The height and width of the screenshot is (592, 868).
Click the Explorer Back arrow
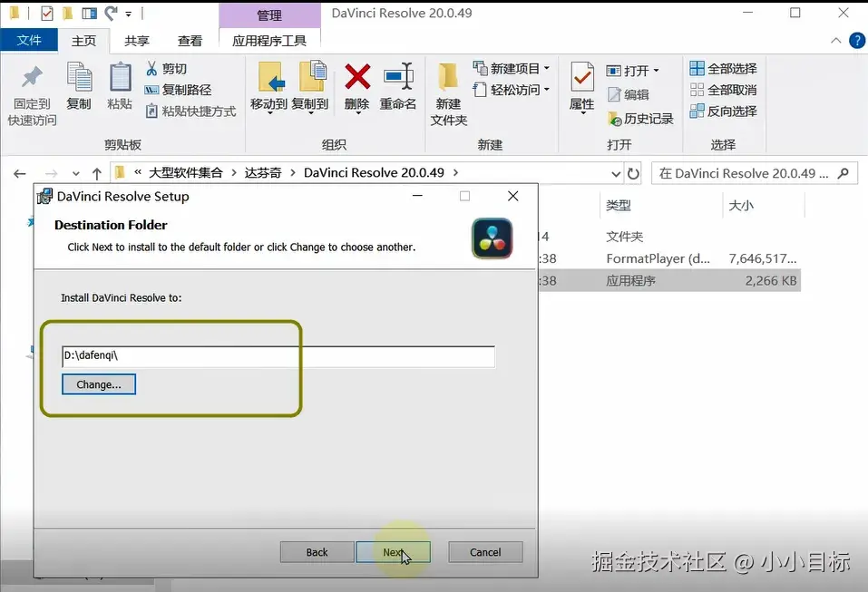20,174
